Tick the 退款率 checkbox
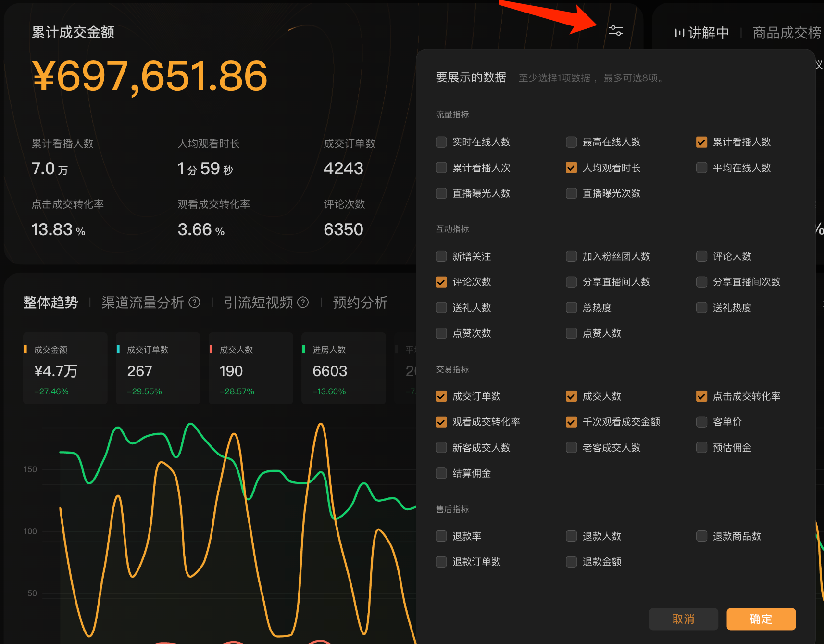The height and width of the screenshot is (644, 824). 441,536
